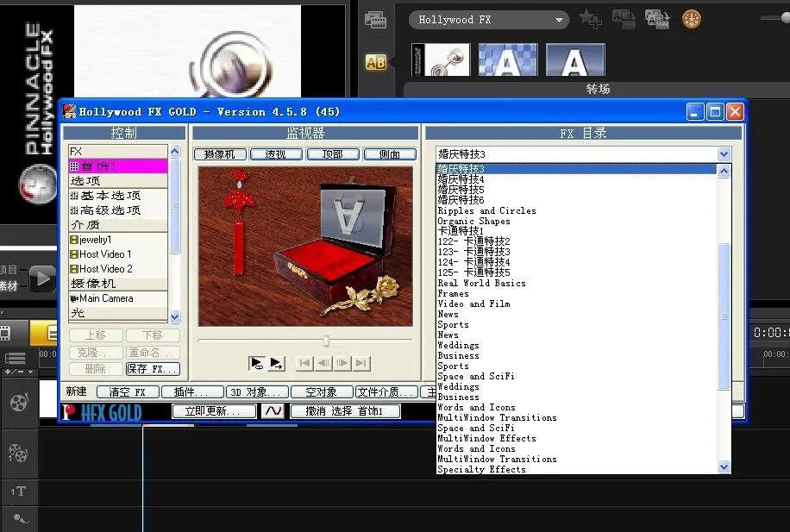Select Real World Basics in the FX catalog list
The image size is (790, 532).
coord(481,283)
